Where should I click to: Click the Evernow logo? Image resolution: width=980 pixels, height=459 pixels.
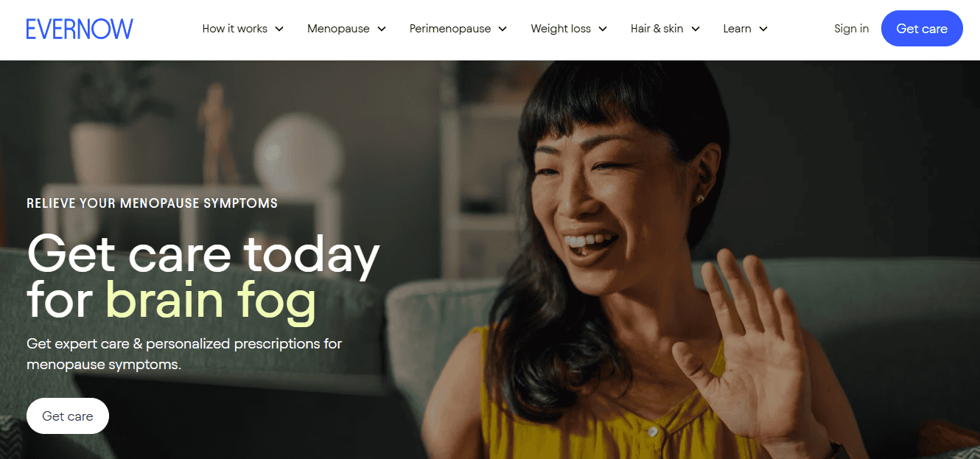click(x=80, y=29)
